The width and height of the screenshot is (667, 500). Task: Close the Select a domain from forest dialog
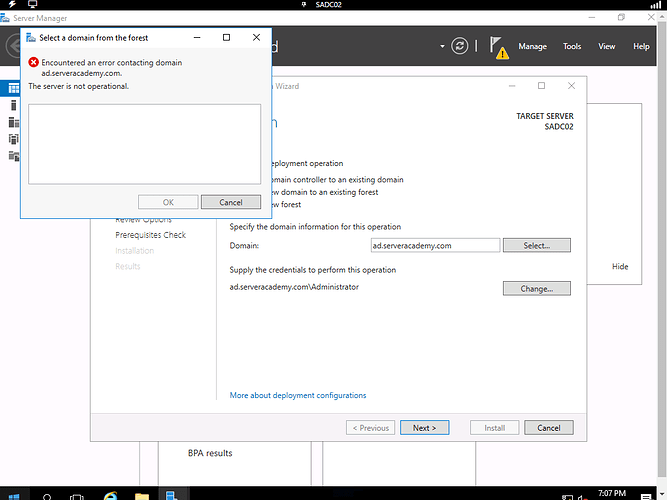pos(256,37)
